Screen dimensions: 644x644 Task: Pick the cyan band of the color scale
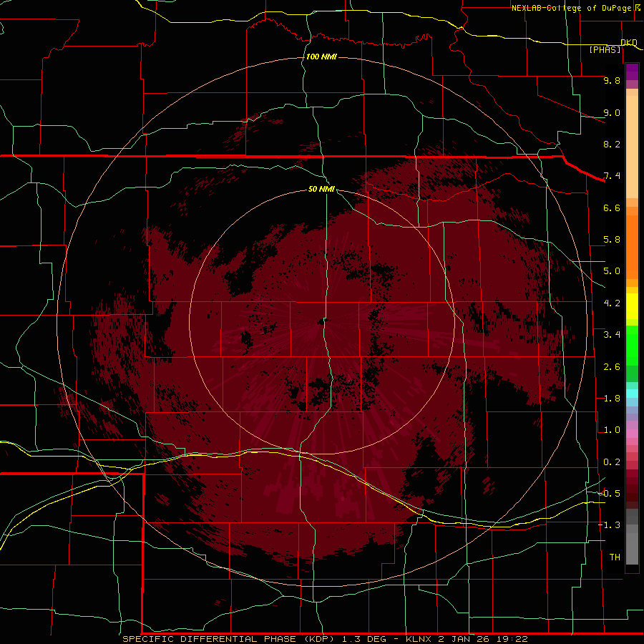coord(632,394)
